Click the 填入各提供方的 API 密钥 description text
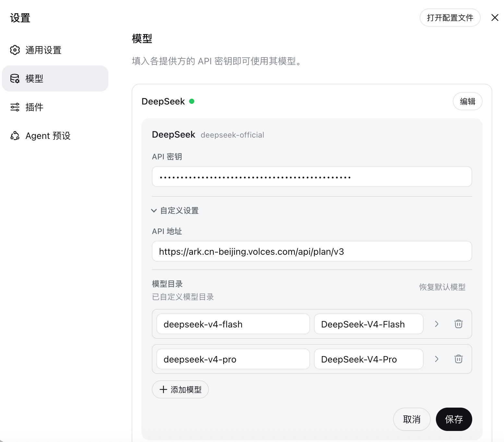 coord(218,61)
